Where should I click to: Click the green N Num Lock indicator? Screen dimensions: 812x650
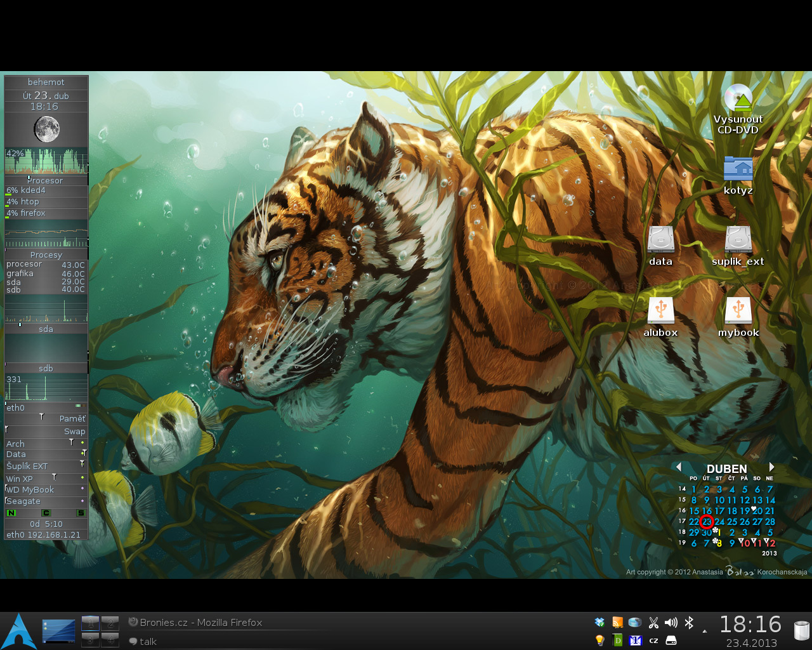coord(11,513)
